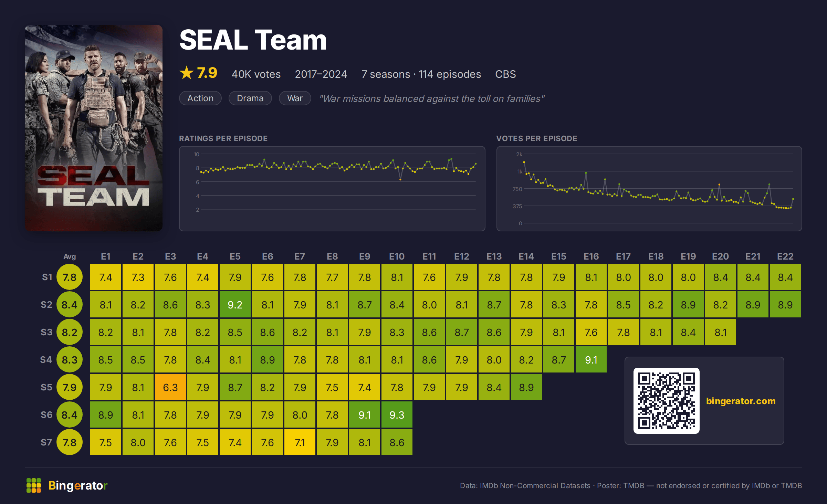Click the S7 average badge
Image resolution: width=827 pixels, height=504 pixels.
point(70,442)
